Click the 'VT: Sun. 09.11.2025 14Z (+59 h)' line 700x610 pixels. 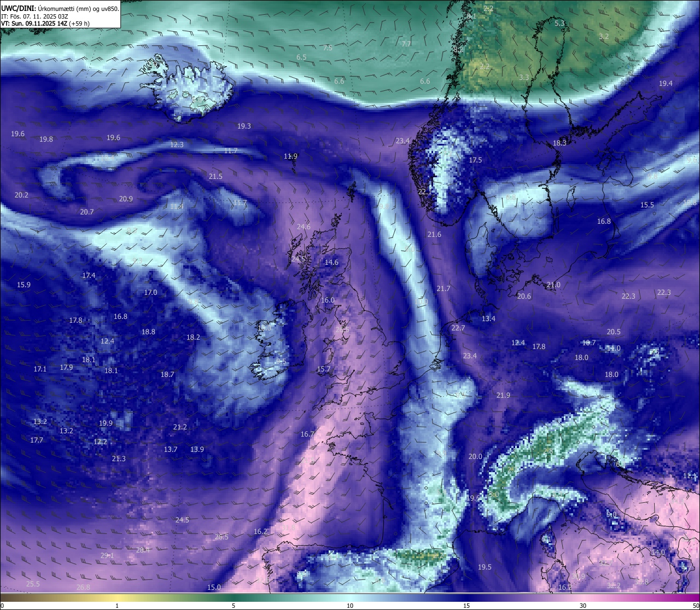point(45,24)
